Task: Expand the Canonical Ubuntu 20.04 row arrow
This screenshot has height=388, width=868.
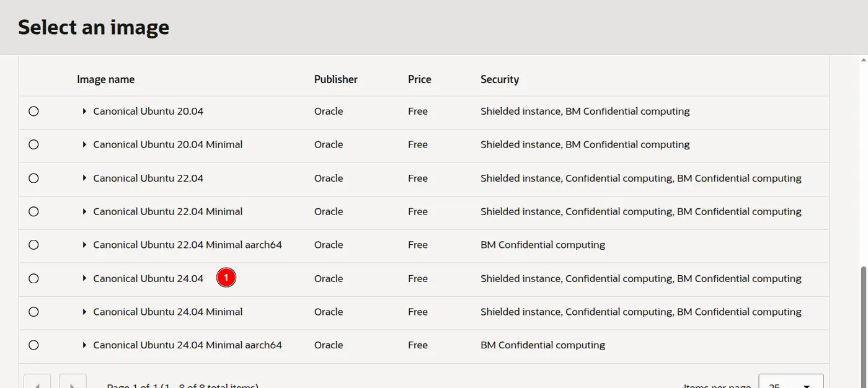Action: [84, 112]
